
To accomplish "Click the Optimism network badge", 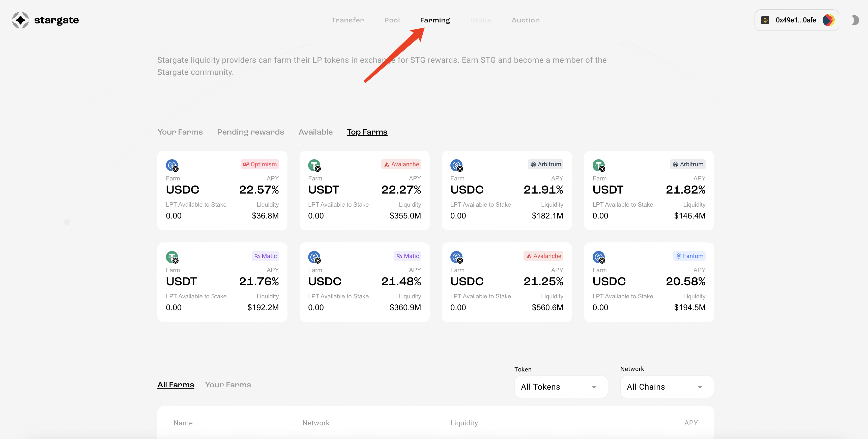I will click(259, 164).
